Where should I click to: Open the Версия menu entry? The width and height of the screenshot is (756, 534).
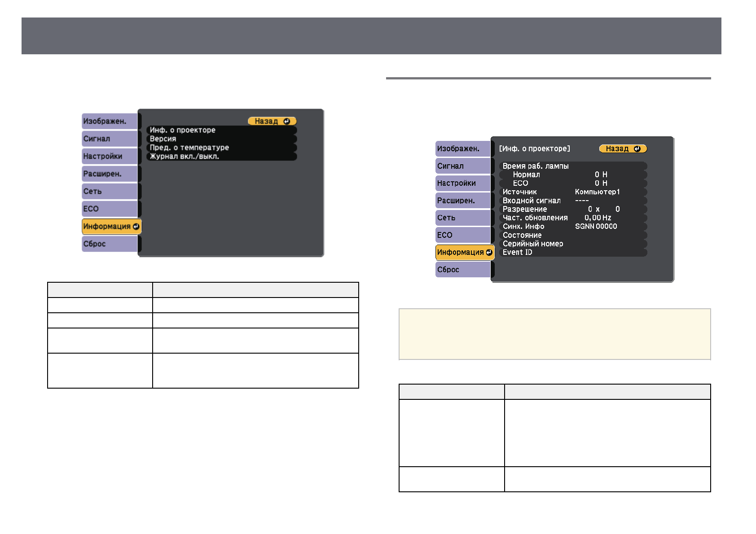pos(221,139)
